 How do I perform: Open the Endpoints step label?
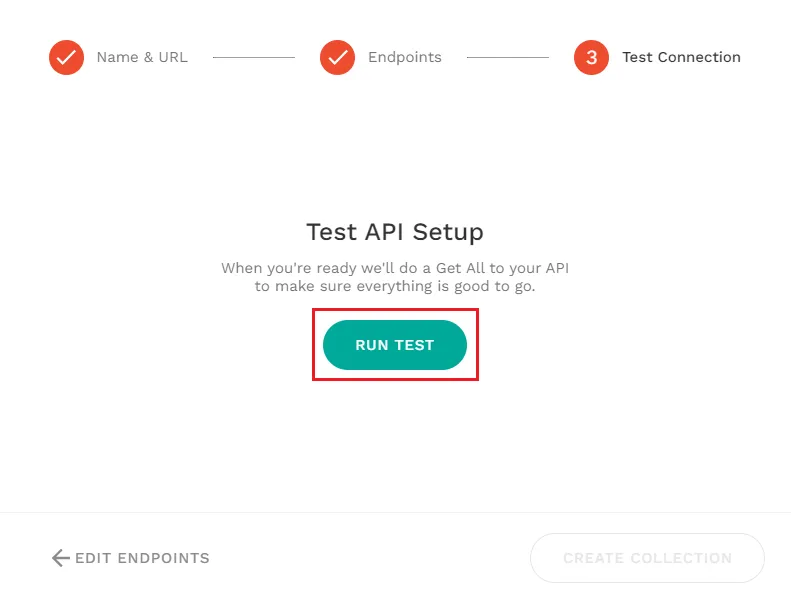click(x=404, y=58)
